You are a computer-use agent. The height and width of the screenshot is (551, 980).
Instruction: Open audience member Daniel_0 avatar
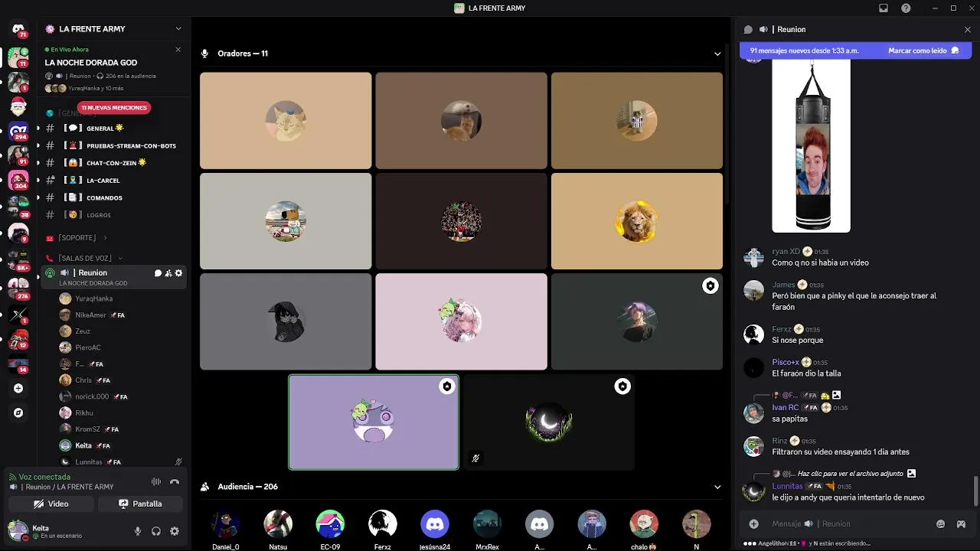click(226, 524)
